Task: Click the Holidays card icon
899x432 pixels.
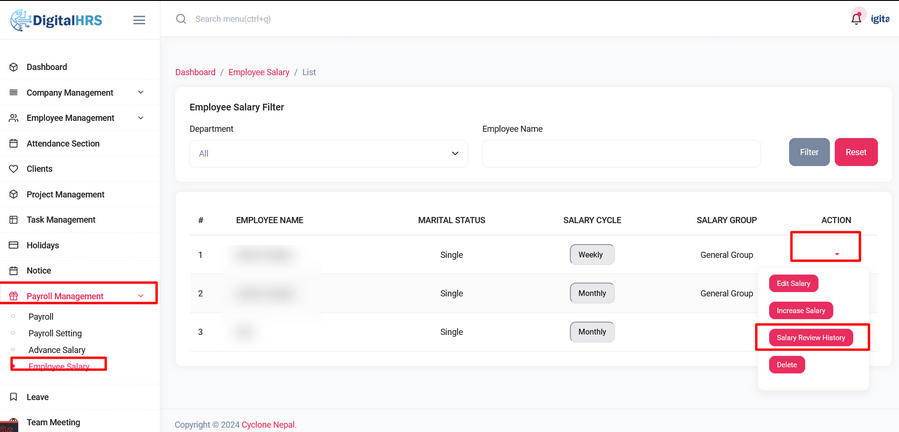Action: (x=14, y=245)
